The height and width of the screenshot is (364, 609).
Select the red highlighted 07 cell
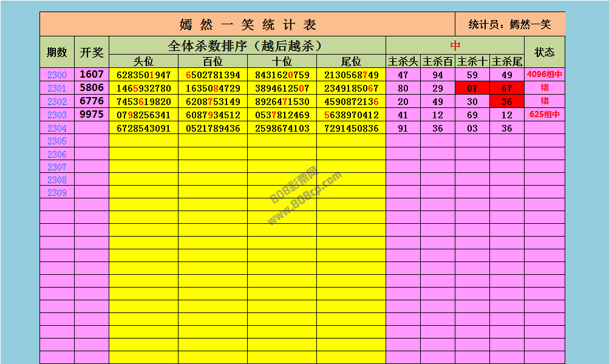(472, 89)
